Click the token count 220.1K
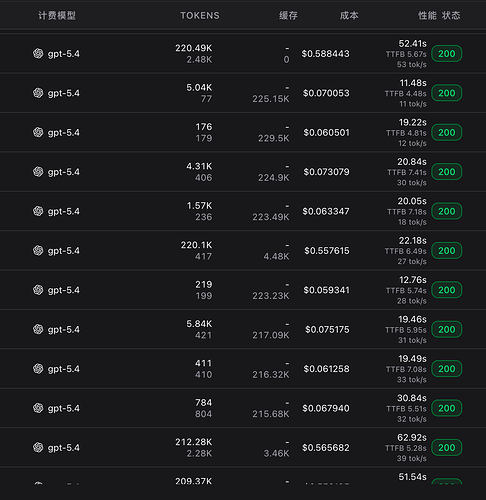Image resolution: width=486 pixels, height=500 pixels. pos(196,245)
